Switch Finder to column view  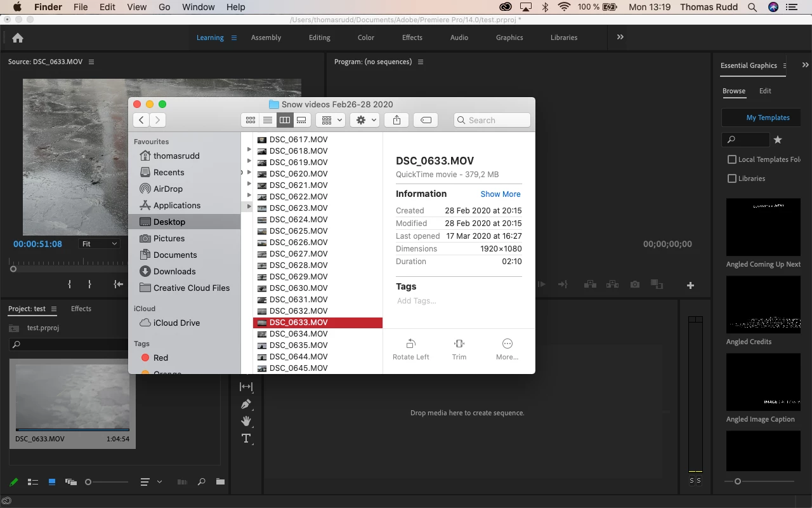[x=285, y=120]
